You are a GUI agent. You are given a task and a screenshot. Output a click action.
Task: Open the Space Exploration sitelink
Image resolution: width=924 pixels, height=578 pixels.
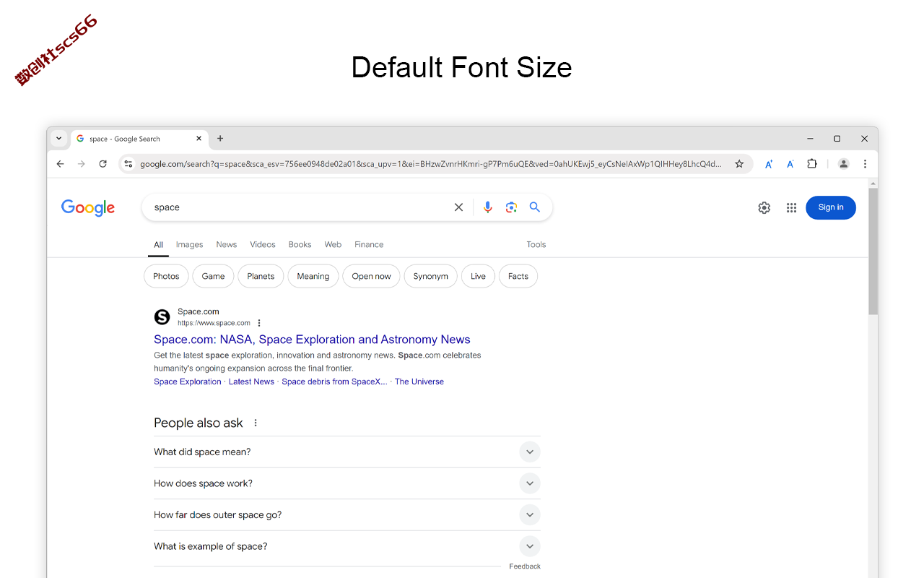point(188,381)
